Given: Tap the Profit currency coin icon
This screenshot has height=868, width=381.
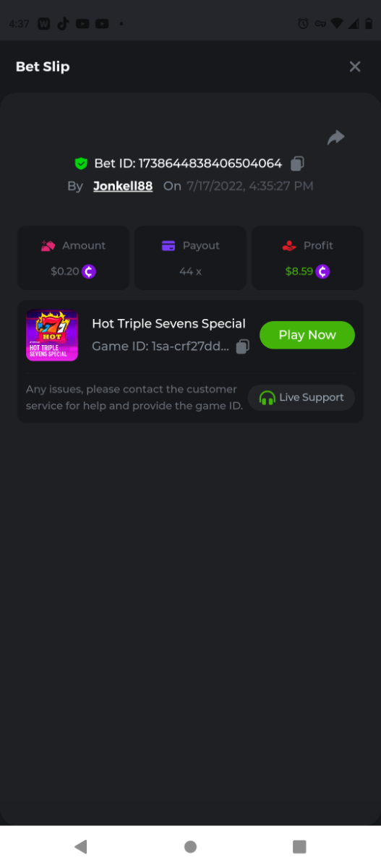Looking at the screenshot, I should pyautogui.click(x=323, y=272).
